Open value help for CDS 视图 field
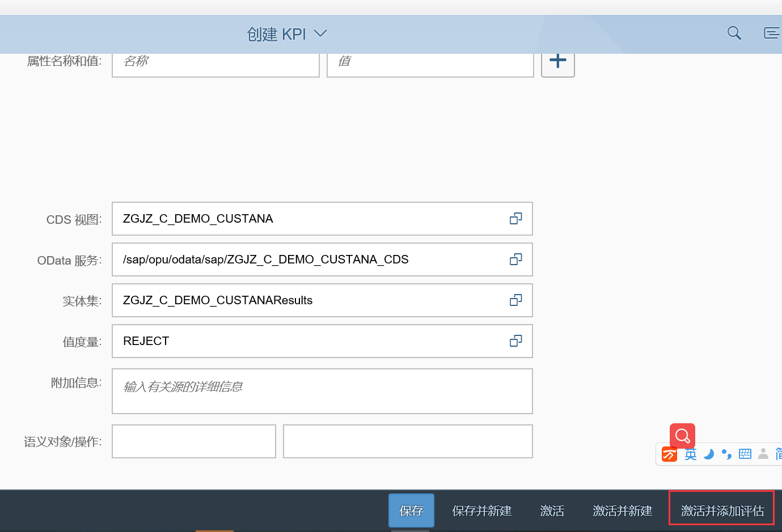 [x=515, y=219]
